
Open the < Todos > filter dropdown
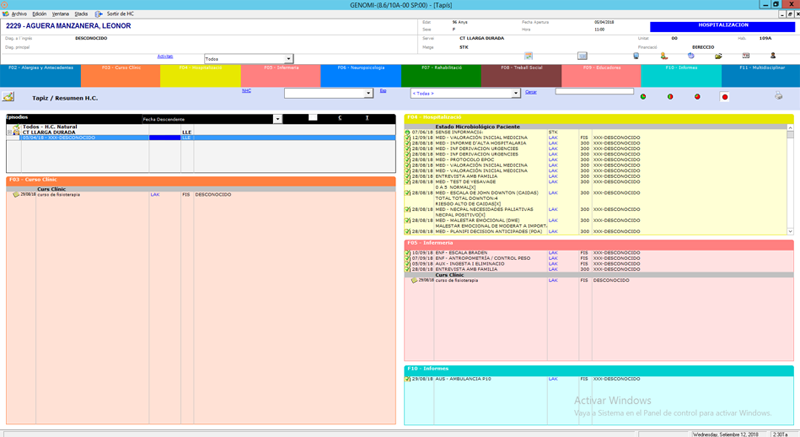516,93
